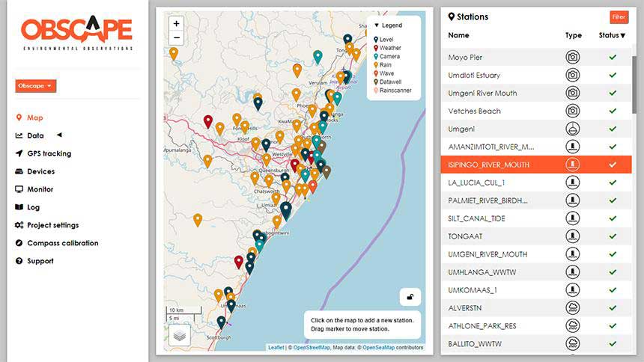The image size is (644, 362).
Task: Click the level sensor icon for TONGAAT
Action: (573, 236)
